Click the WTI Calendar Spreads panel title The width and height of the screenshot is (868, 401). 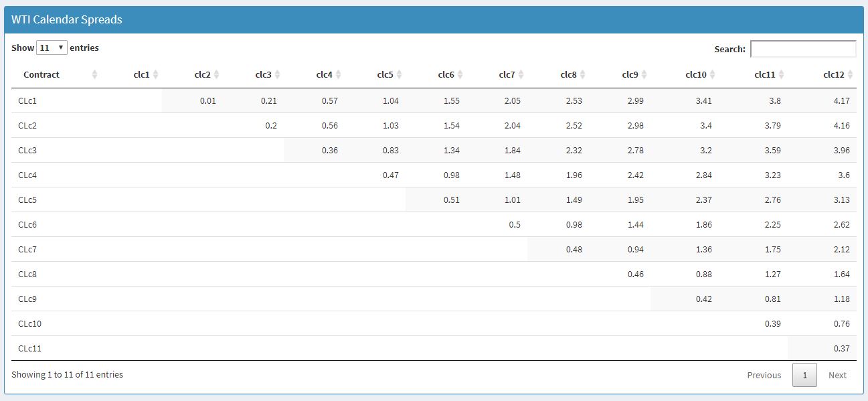click(x=67, y=19)
